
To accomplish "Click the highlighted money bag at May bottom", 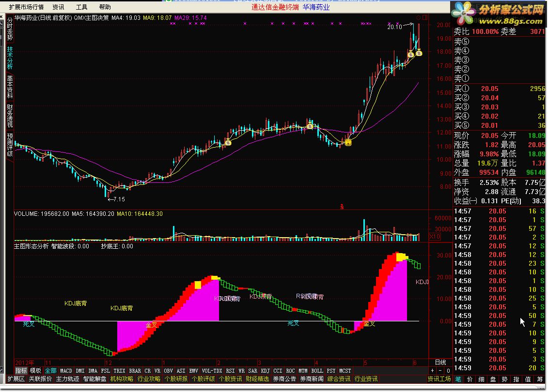I will [348, 142].
